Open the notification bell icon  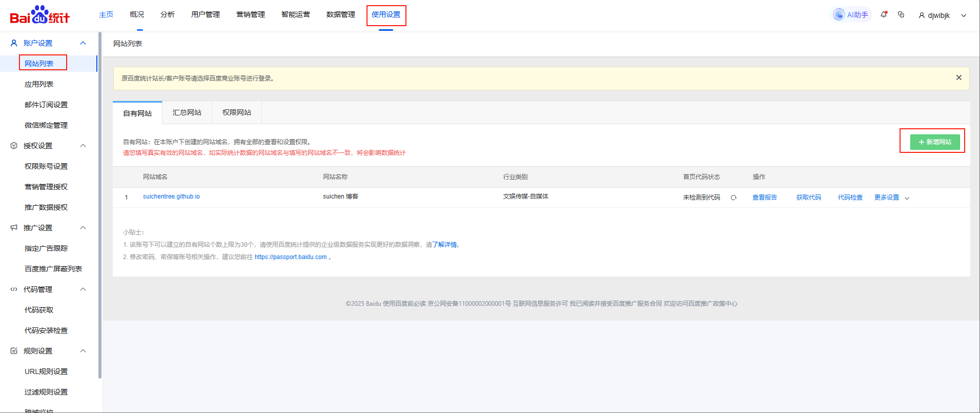884,15
